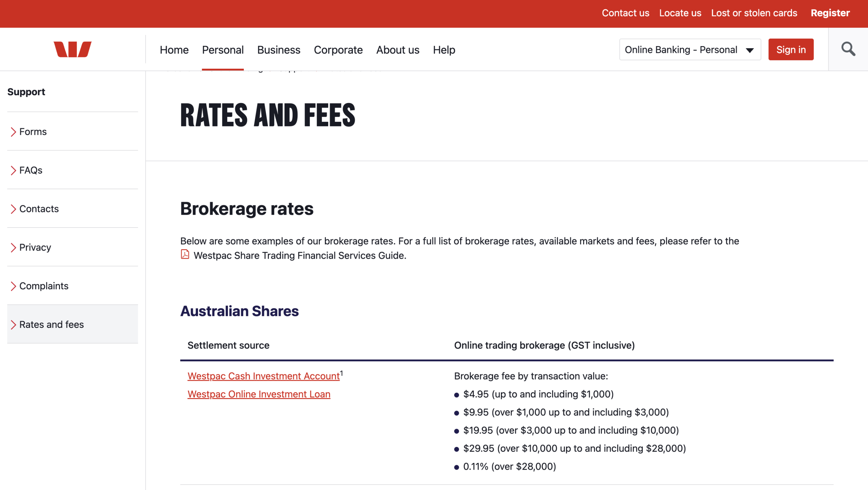Click Register in the top bar
Viewport: 868px width, 490px height.
pos(830,13)
